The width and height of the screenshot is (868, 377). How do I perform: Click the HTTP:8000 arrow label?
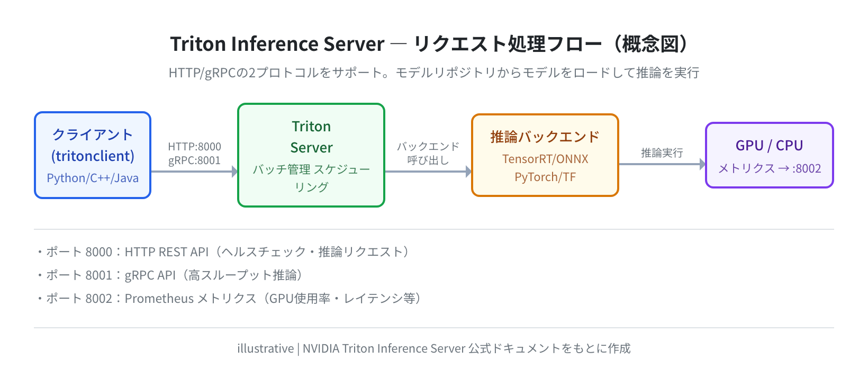194,147
